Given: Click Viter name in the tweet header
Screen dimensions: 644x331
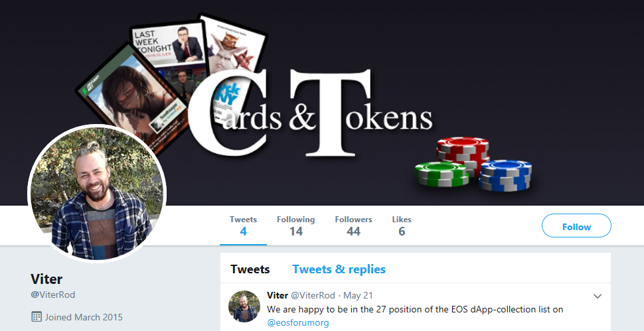Looking at the screenshot, I should click(x=278, y=295).
